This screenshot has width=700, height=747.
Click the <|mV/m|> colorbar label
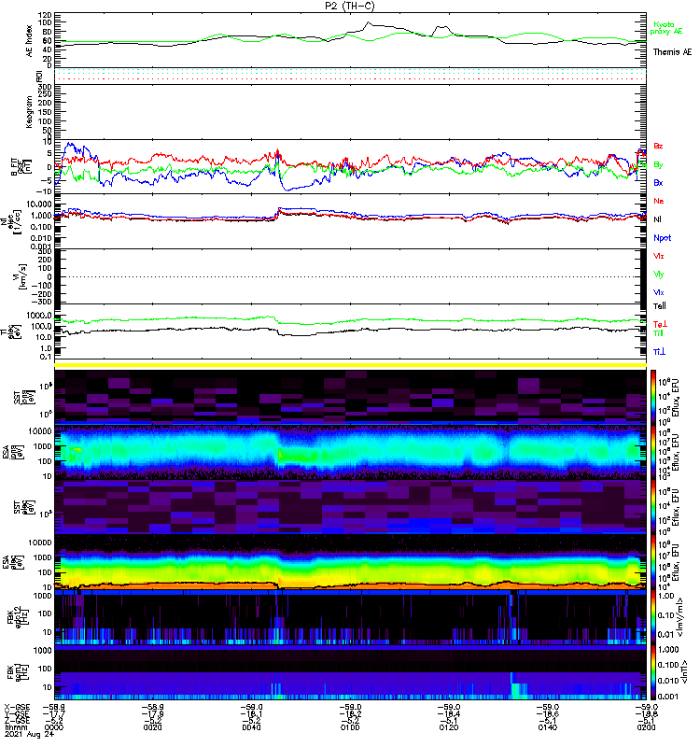(681, 617)
